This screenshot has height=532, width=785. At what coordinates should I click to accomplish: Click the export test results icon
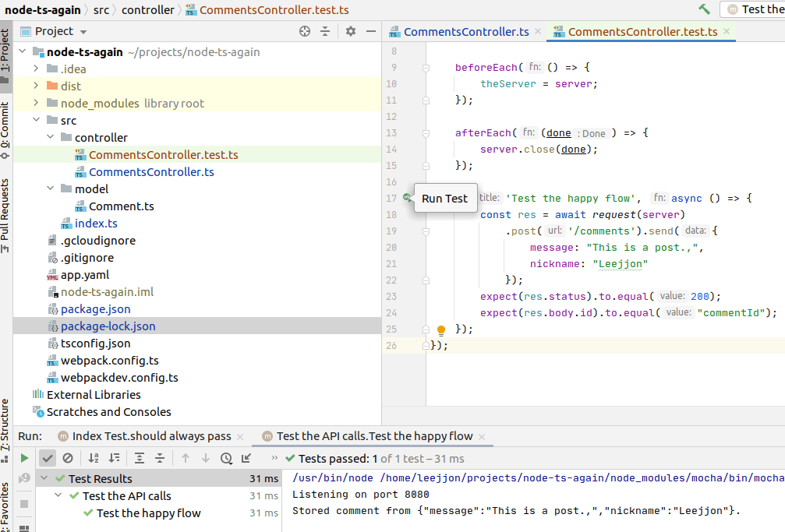pos(246,458)
